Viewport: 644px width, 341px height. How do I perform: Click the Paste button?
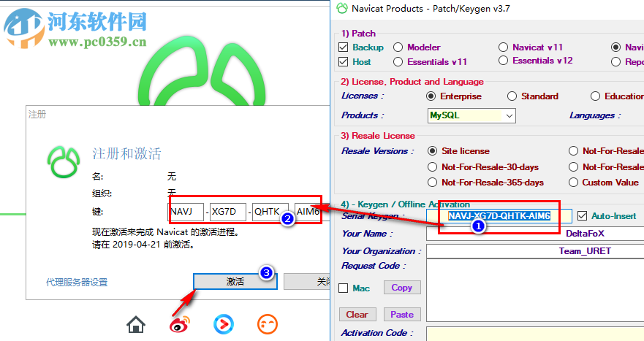(402, 315)
